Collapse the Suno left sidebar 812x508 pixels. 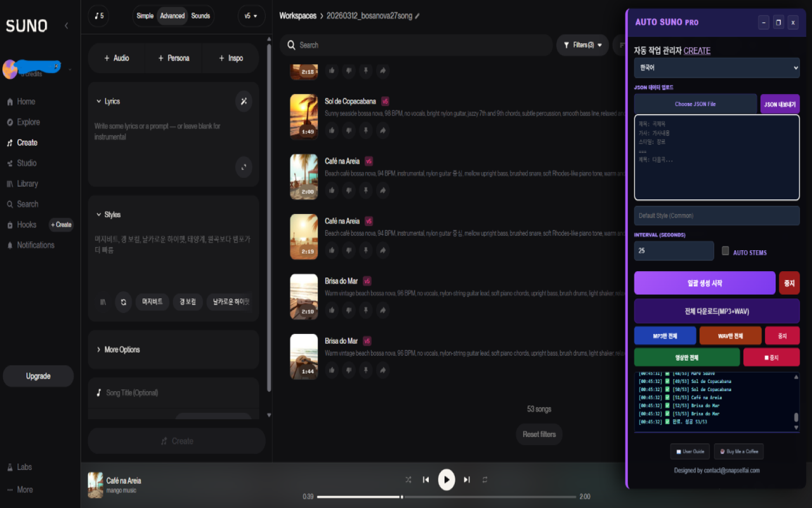pyautogui.click(x=67, y=25)
